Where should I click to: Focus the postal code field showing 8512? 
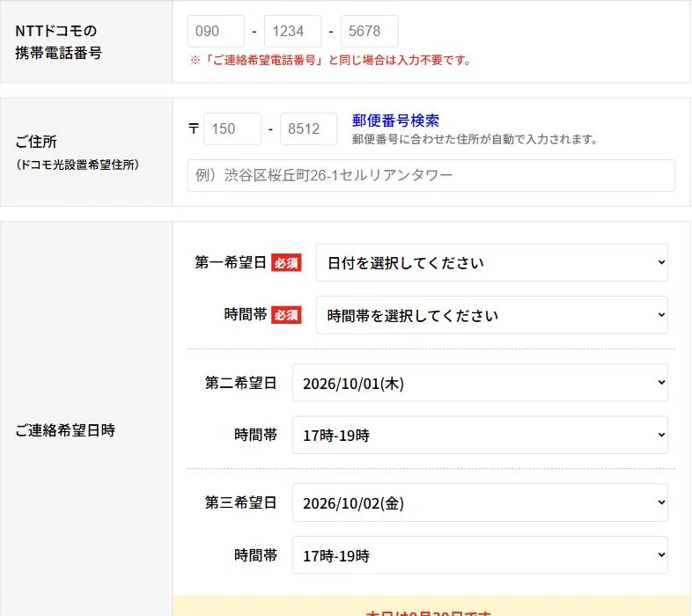pyautogui.click(x=308, y=128)
